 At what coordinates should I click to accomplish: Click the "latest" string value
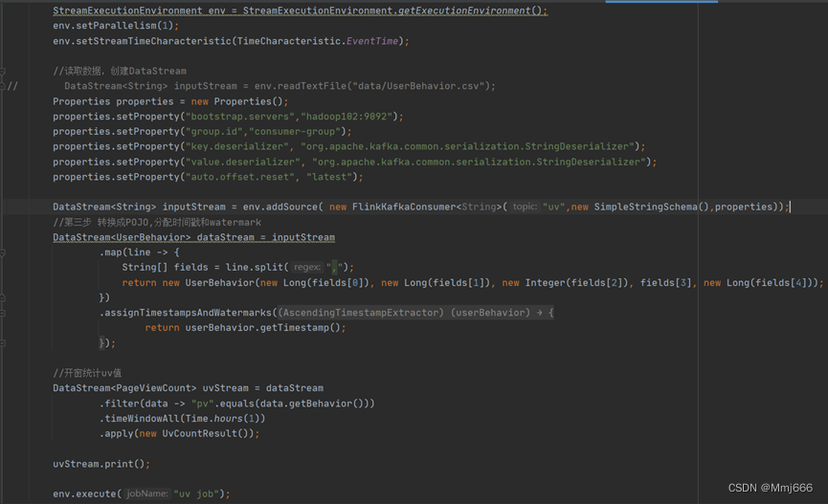(329, 177)
